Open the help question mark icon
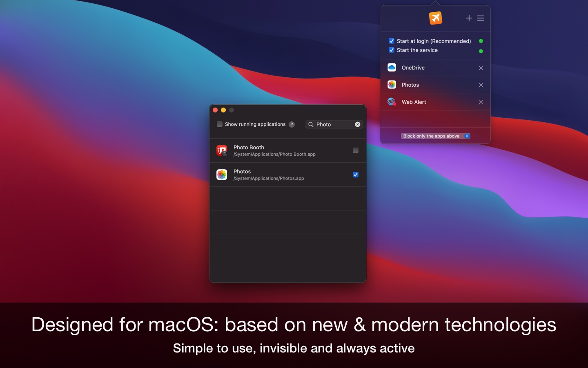 tap(292, 124)
